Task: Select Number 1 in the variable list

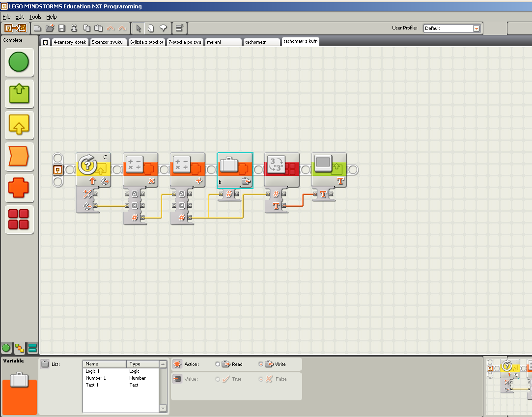Action: coord(120,378)
